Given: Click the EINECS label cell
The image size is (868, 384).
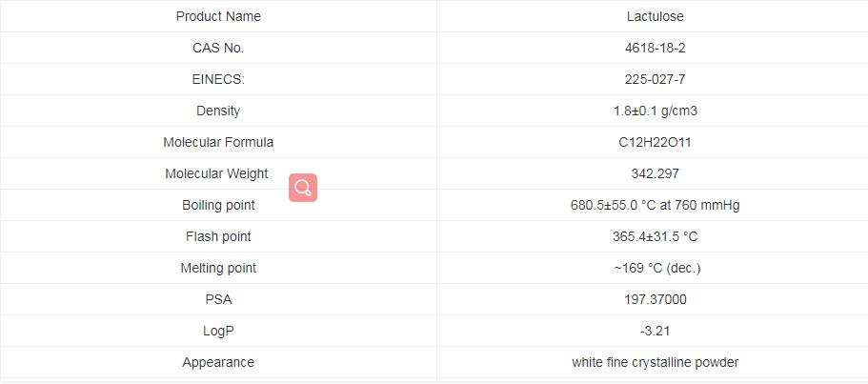Looking at the screenshot, I should pyautogui.click(x=218, y=79).
